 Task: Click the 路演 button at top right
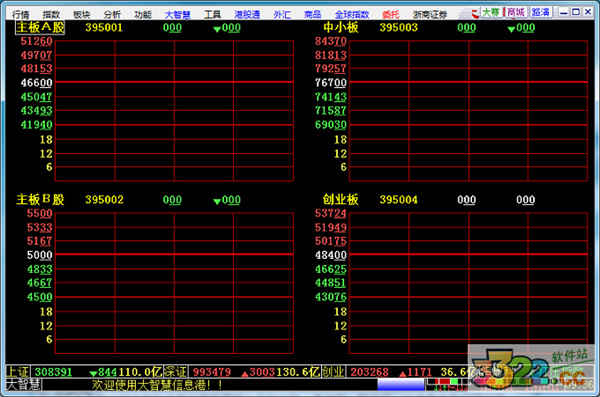coord(541,12)
